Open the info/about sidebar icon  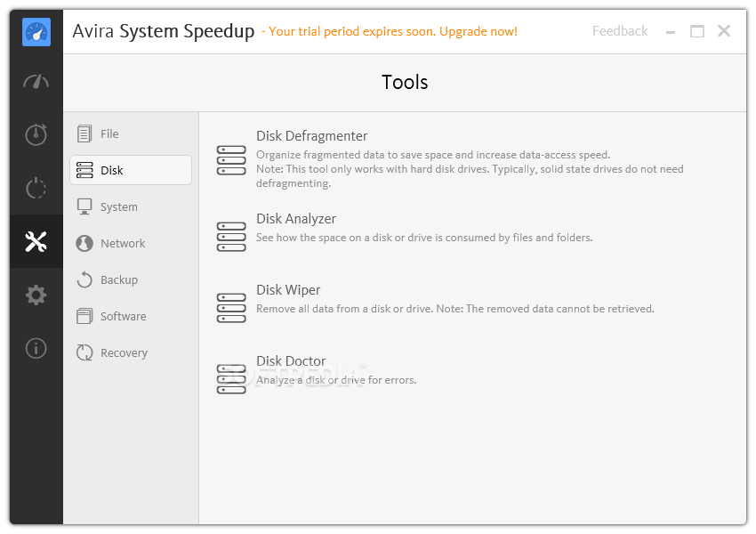36,348
